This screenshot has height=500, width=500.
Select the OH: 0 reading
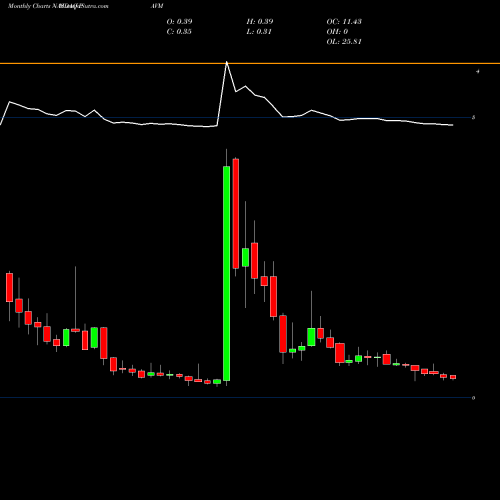pos(337,32)
